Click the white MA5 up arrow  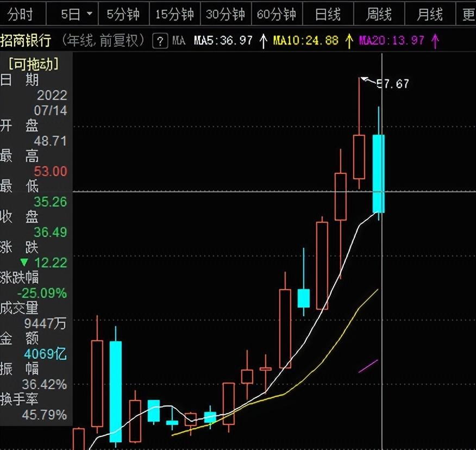pyautogui.click(x=263, y=41)
